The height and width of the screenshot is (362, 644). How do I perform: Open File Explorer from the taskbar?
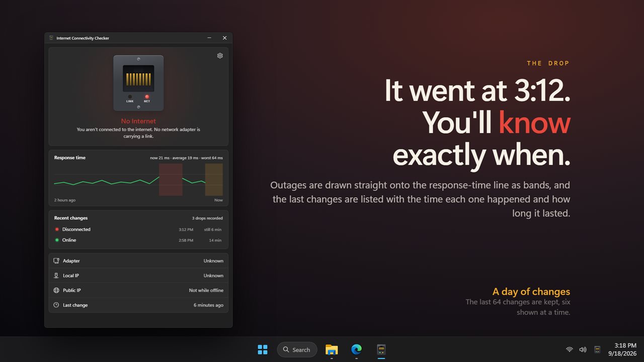[332, 349]
